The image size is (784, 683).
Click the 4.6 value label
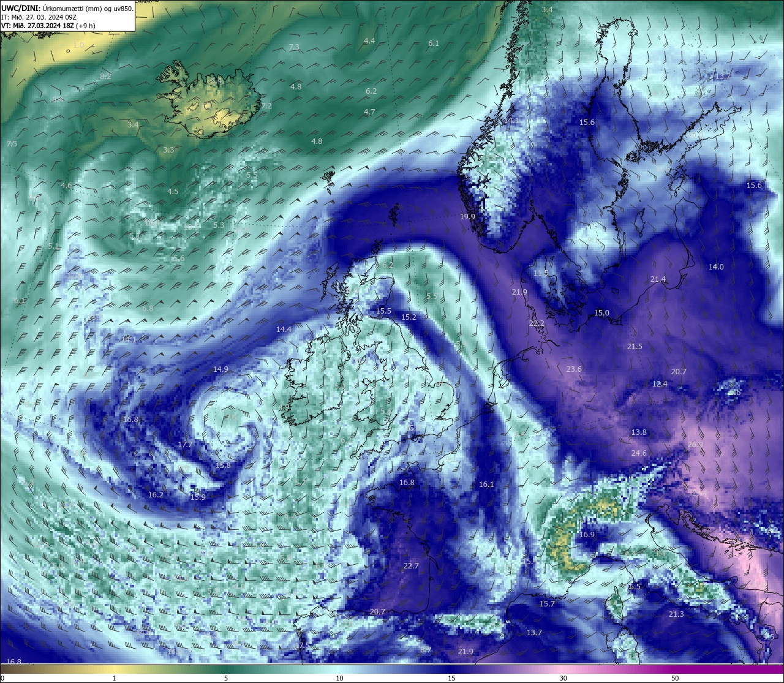pos(66,186)
